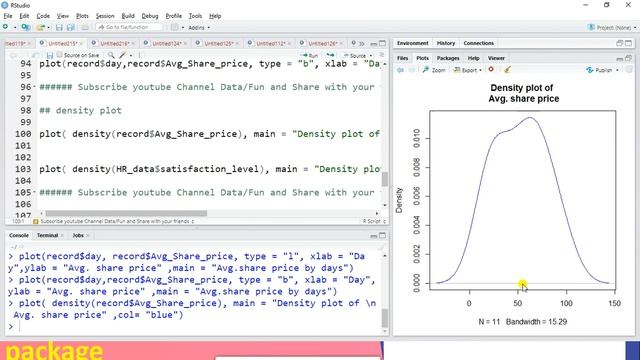Click the Open File folder icon

coord(40,27)
